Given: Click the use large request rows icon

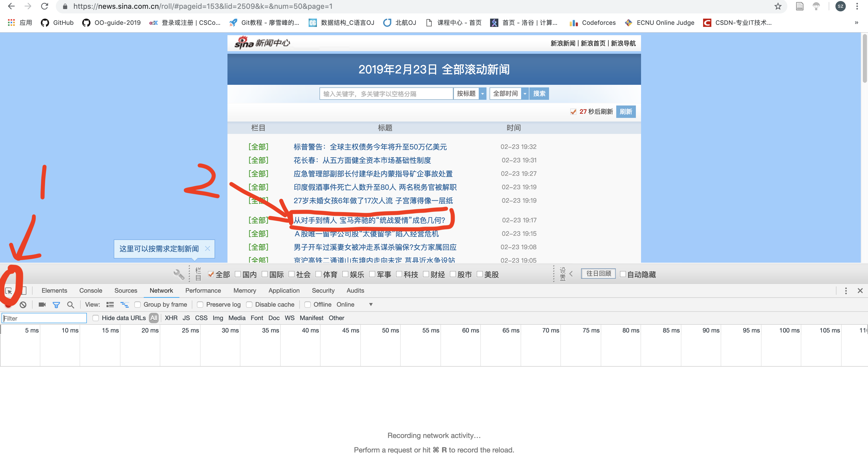Looking at the screenshot, I should tap(110, 305).
